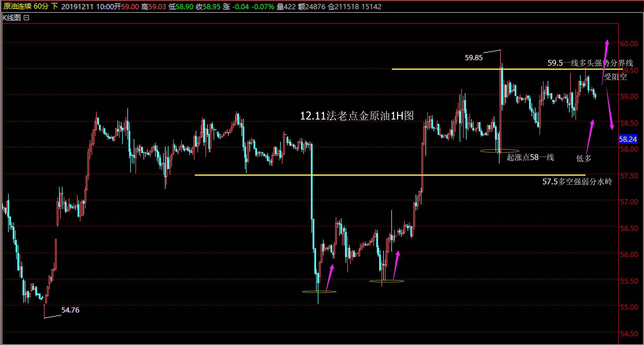Click the 60分 period indicator
This screenshot has width=644, height=345.
[41, 6]
